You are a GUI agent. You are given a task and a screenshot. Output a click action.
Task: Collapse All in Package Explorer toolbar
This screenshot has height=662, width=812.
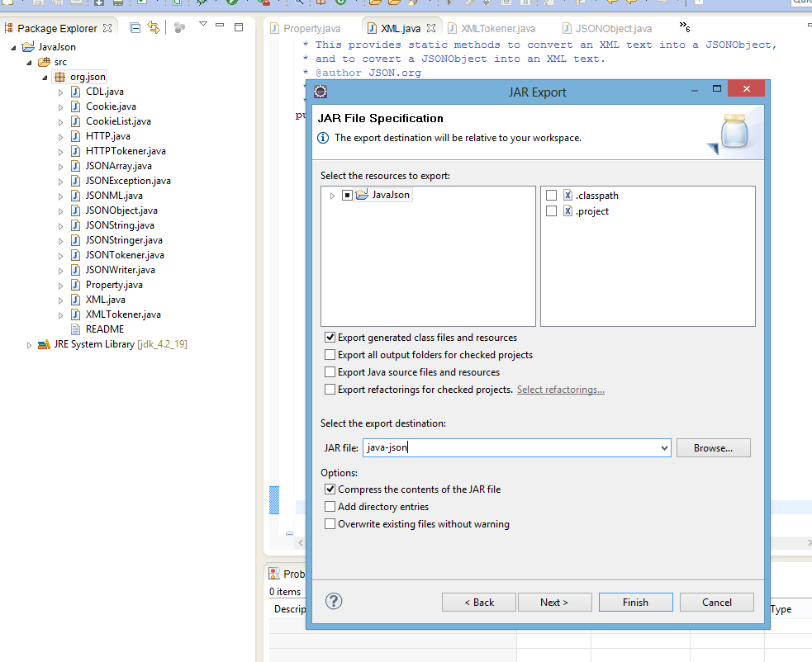tap(135, 27)
